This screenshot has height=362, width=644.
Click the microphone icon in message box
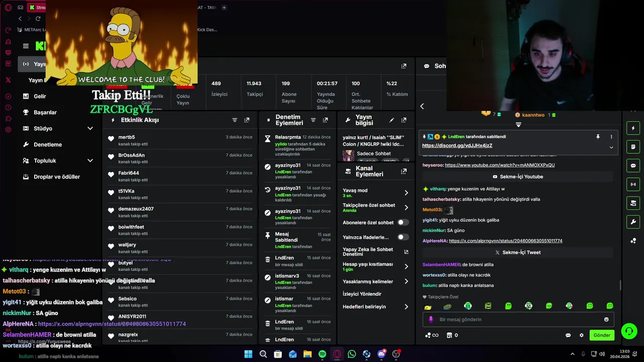tap(431, 319)
